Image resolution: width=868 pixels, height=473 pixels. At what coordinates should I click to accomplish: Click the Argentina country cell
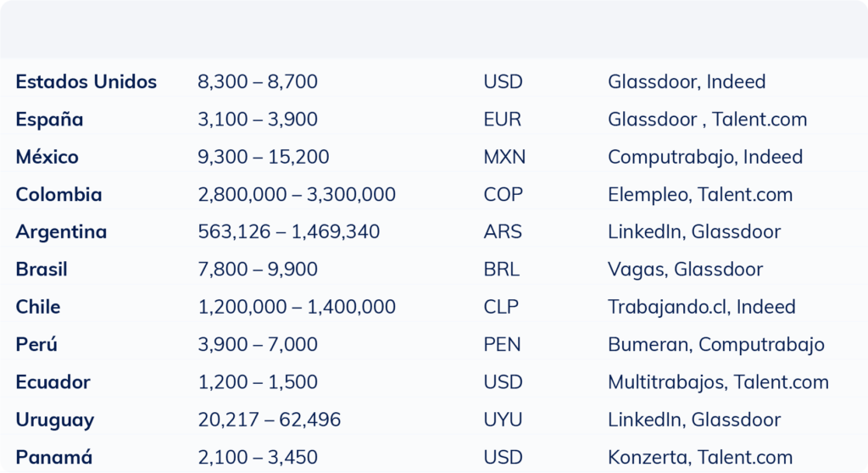[x=61, y=232]
